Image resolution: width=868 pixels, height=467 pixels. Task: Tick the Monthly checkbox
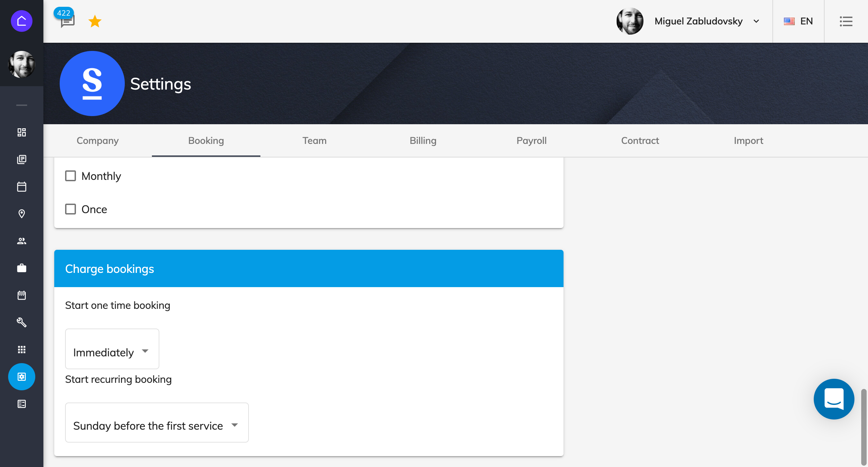tap(71, 176)
